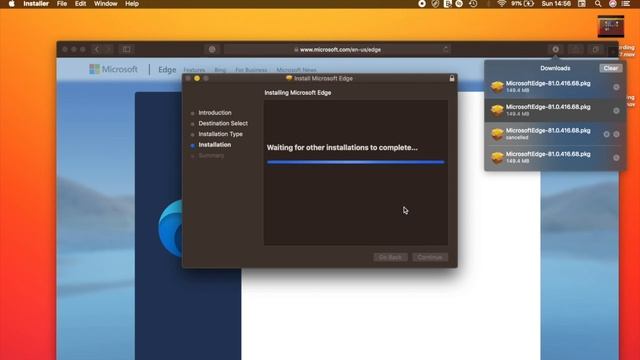Image resolution: width=640 pixels, height=360 pixels.
Task: Resume the cancelled MicrosoftEdge download
Action: [x=607, y=134]
